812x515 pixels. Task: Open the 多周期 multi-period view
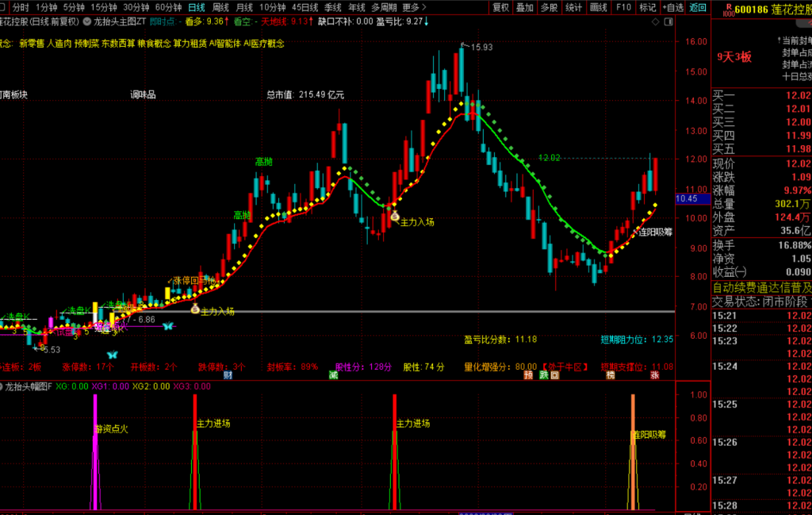[384, 7]
